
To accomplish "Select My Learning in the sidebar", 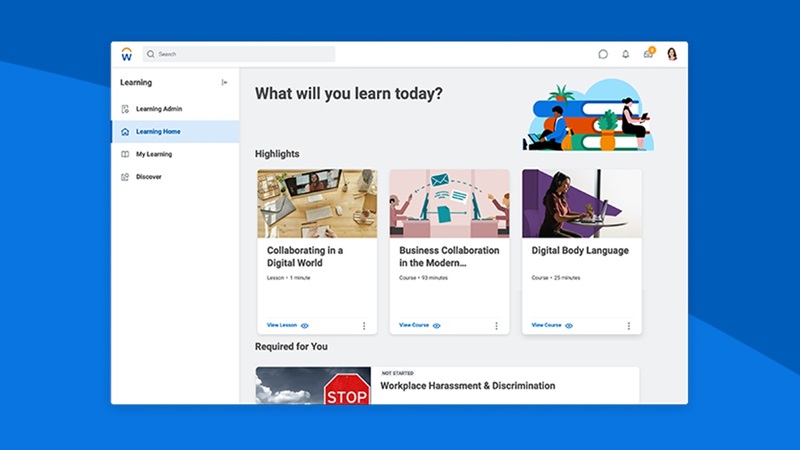I will (154, 154).
